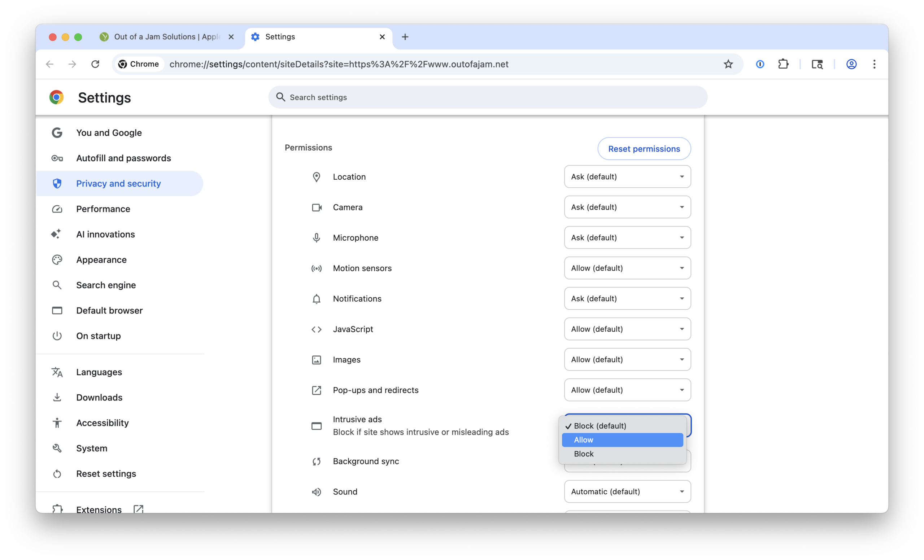Open the Sound permission dropdown
Viewport: 924px width, 560px height.
[x=627, y=491]
